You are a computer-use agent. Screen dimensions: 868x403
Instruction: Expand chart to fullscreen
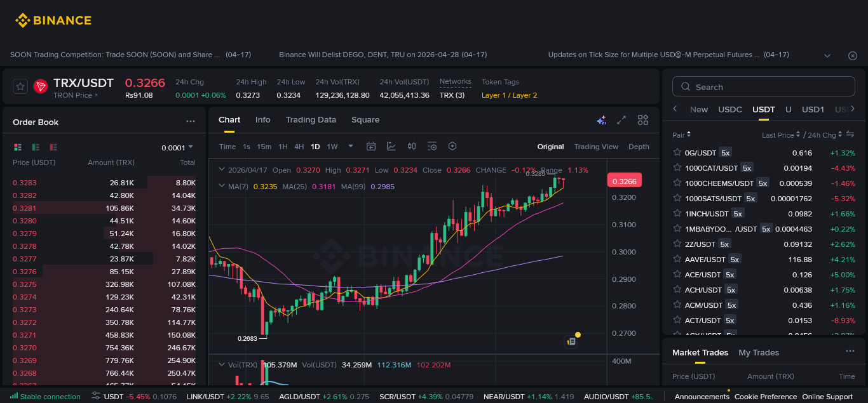pos(622,120)
